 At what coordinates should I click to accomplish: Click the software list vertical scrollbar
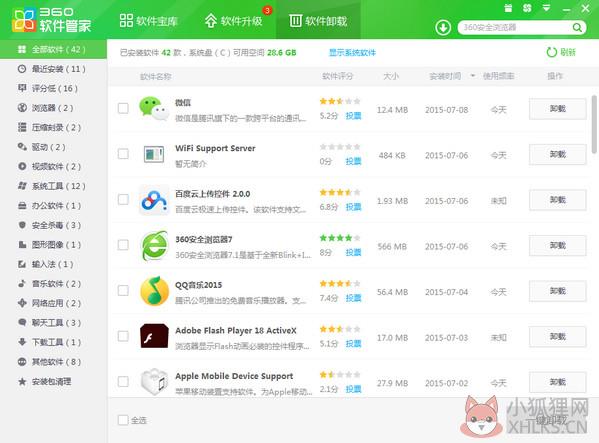(594, 124)
